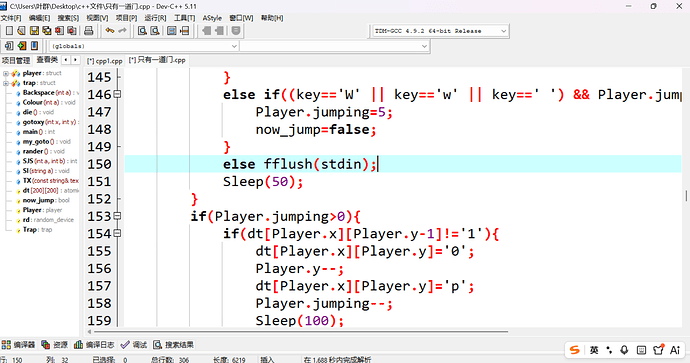690x363 pixels.
Task: Select the die() function tree item
Action: [38, 112]
